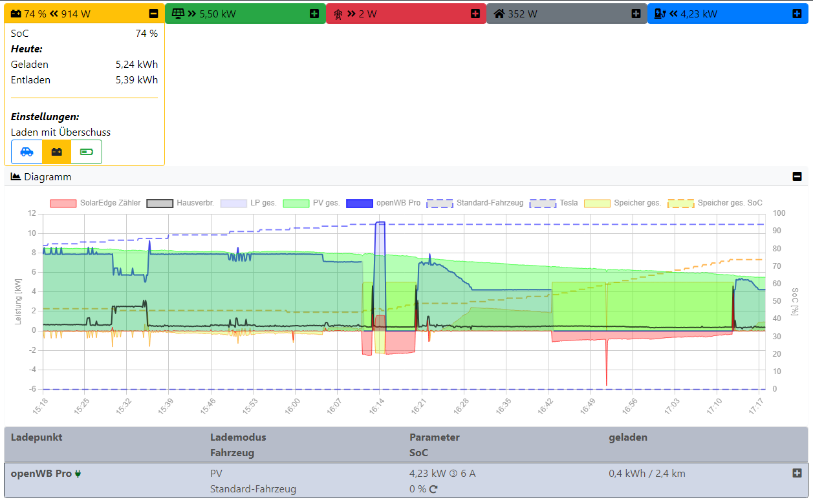Click SoC refresh icon for Standard-Fahrzeug
Screen dimensions: 813x504
pyautogui.click(x=433, y=489)
